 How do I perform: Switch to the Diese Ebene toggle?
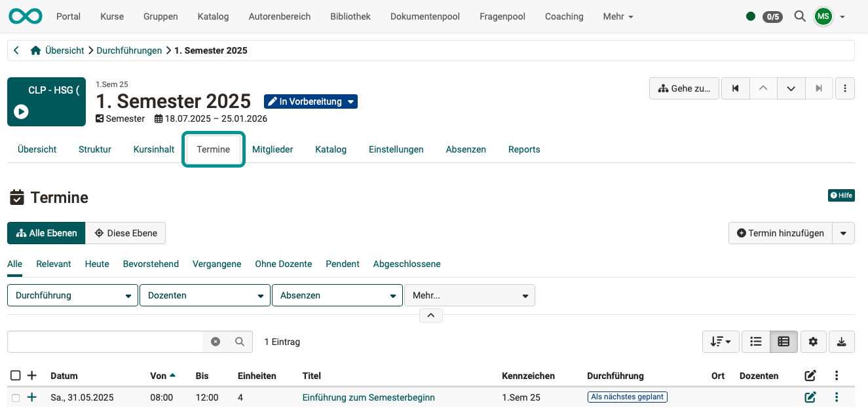125,232
